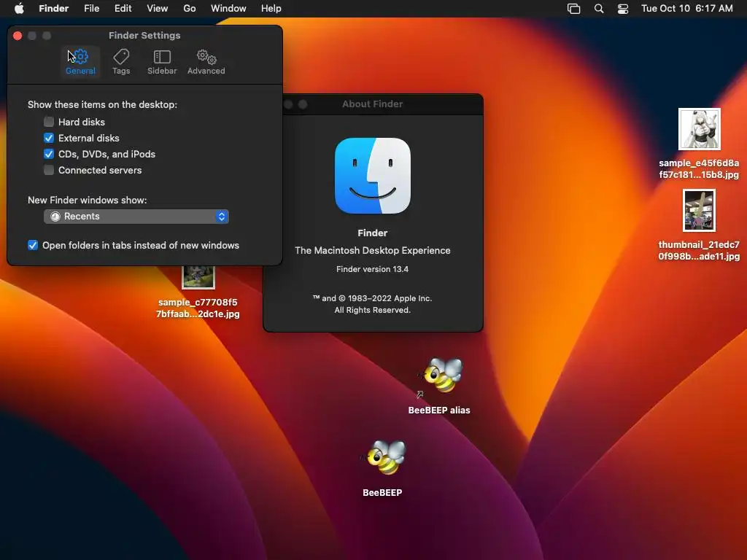Open the Go menu
Viewport: 747px width, 560px height.
(x=190, y=9)
